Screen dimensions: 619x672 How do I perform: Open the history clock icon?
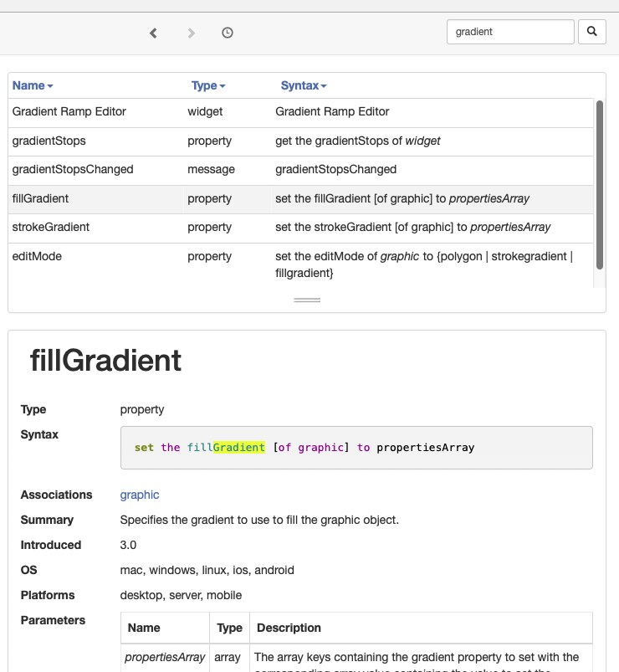[x=228, y=33]
